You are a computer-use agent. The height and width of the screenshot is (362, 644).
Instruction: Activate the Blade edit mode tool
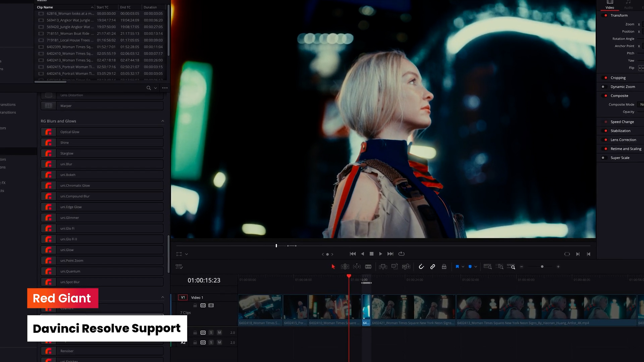368,267
